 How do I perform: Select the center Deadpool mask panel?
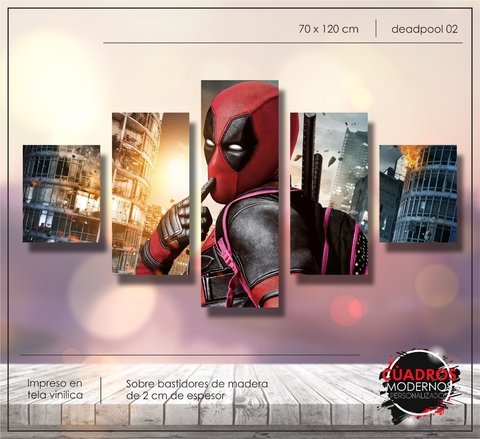point(240,193)
